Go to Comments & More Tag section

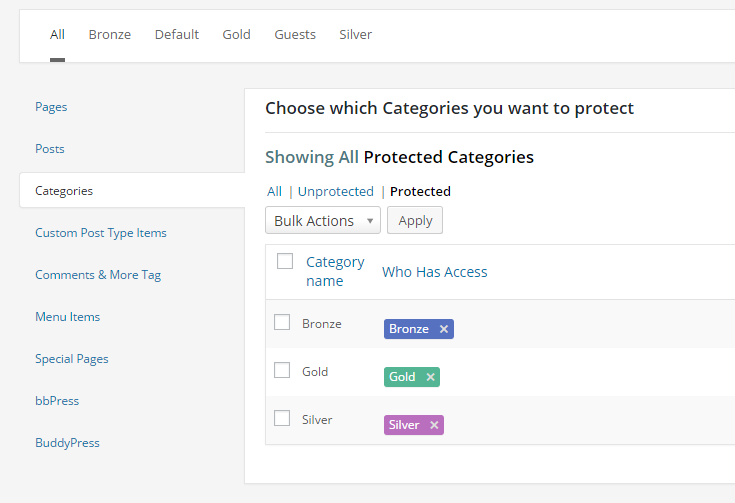(x=98, y=275)
